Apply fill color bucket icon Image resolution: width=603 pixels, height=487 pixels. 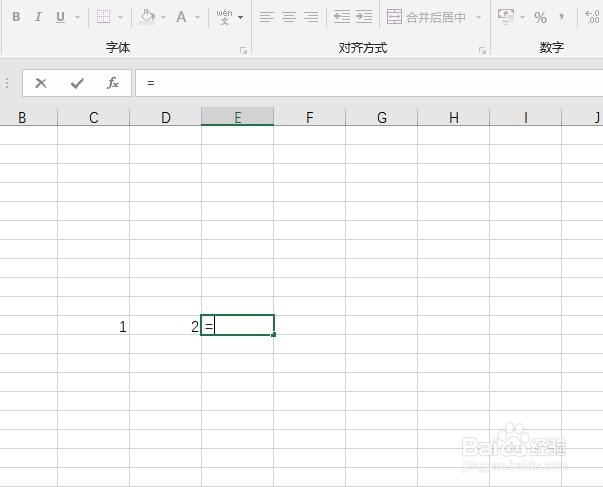[147, 17]
